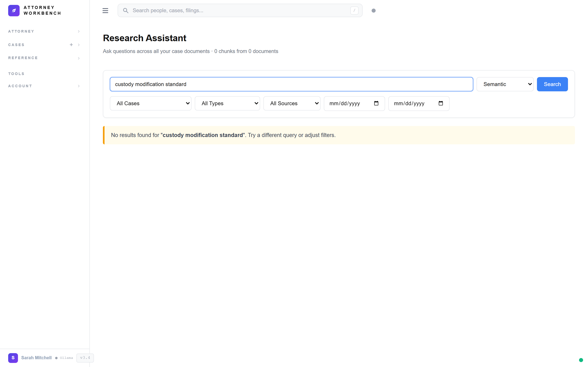The image size is (588, 367).
Task: Click the Search button
Action: tap(552, 84)
